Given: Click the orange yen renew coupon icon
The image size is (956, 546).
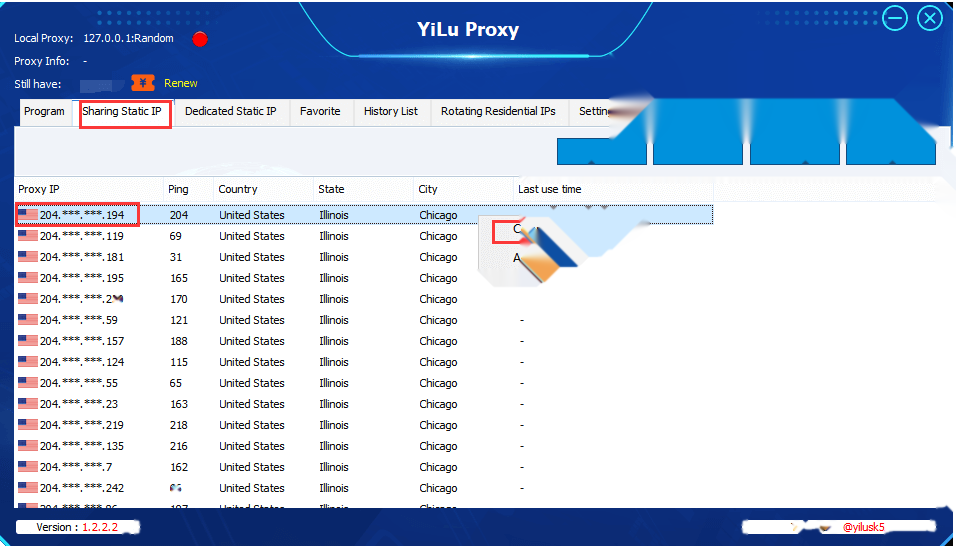Looking at the screenshot, I should (x=143, y=83).
